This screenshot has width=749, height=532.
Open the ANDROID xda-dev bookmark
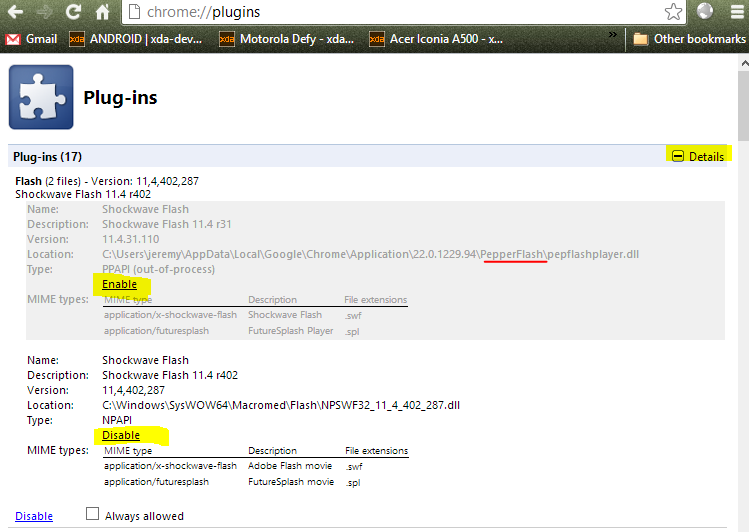coord(136,39)
